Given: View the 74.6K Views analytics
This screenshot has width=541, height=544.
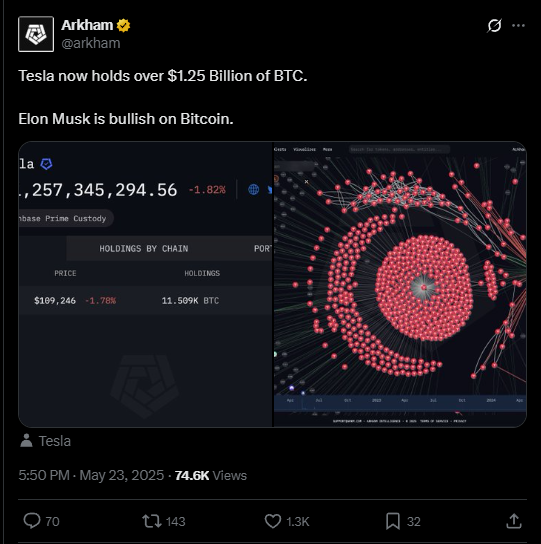Looking at the screenshot, I should pyautogui.click(x=211, y=475).
